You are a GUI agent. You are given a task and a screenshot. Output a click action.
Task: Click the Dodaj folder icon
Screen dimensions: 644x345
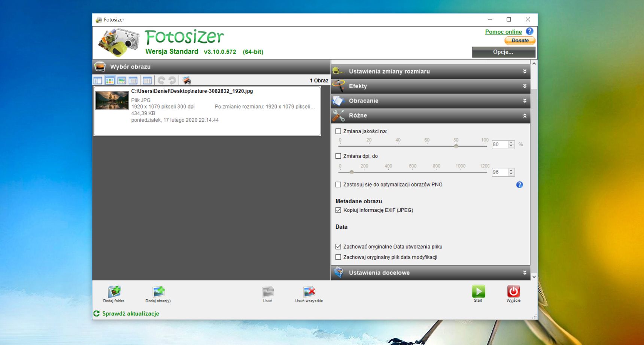(114, 291)
